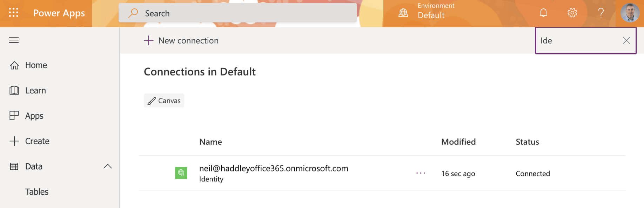Viewport: 644px width, 208px height.
Task: Click the green Identity connection icon
Action: (181, 173)
